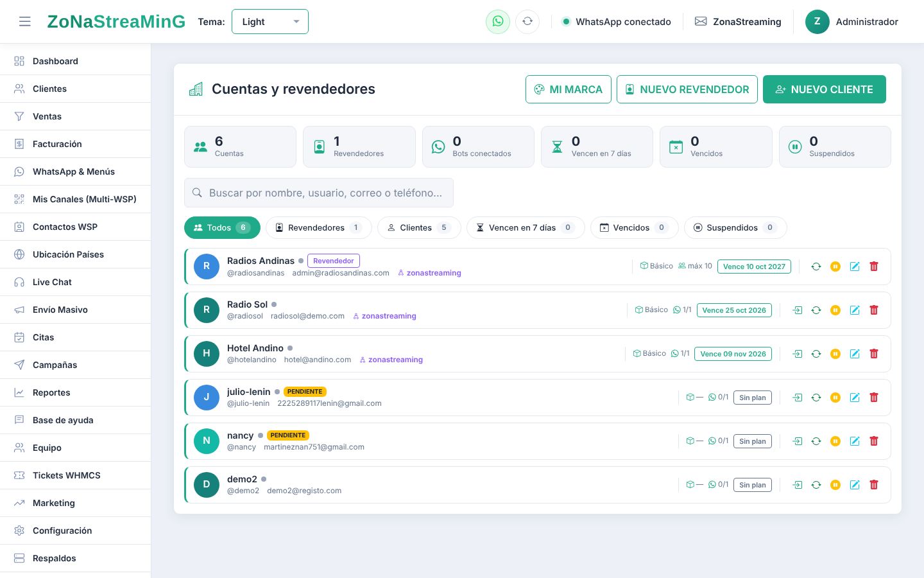Open Respaldos in the sidebar
The image size is (924, 578).
tap(76, 558)
